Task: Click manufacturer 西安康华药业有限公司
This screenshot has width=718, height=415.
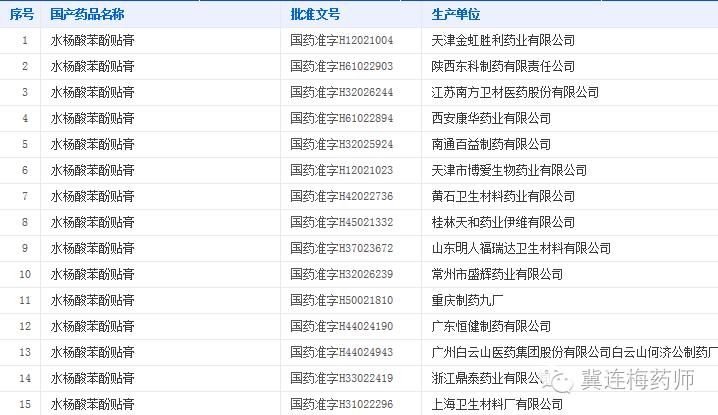Action: (x=491, y=118)
